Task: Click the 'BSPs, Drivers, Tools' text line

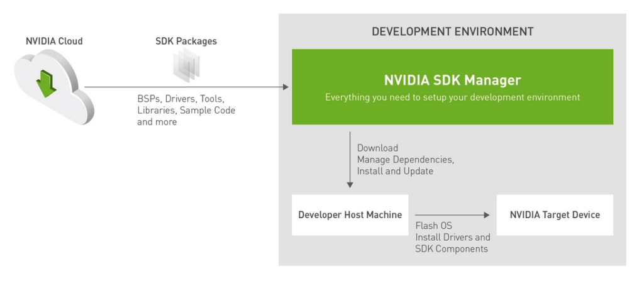Action: pos(180,99)
